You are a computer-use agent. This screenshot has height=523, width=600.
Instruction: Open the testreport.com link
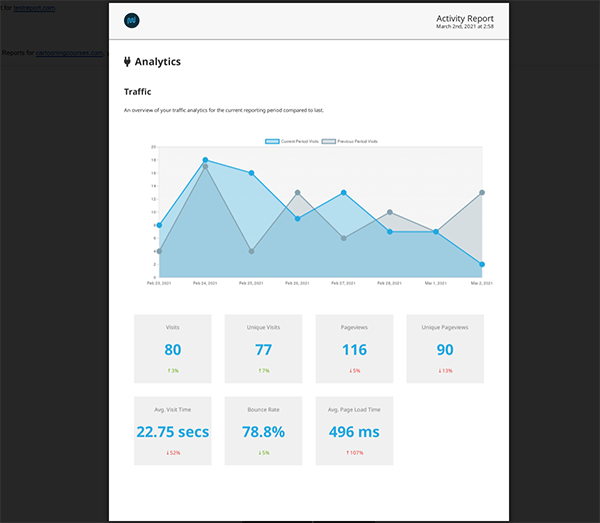[x=36, y=7]
